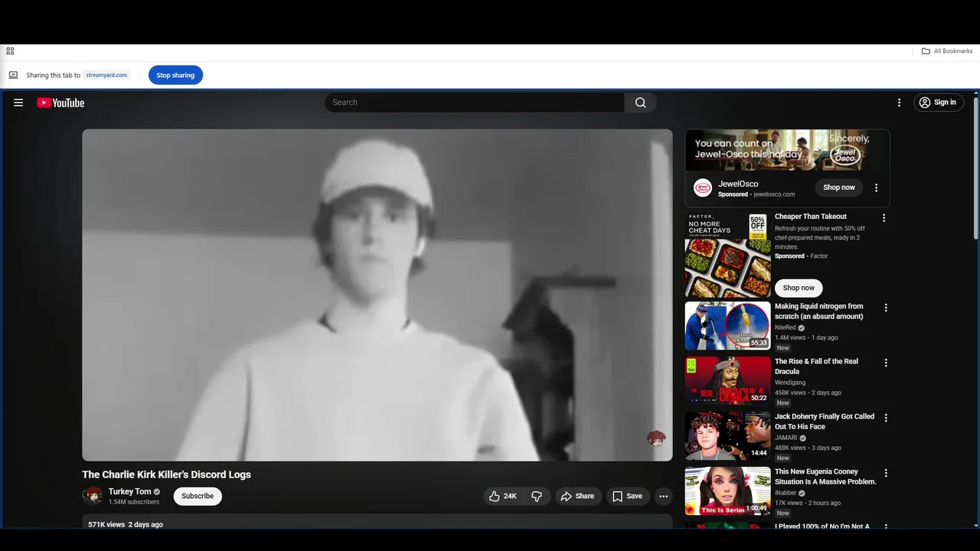This screenshot has height=551, width=980.
Task: Open Making liquid nitrogen from scratch title
Action: pos(819,311)
